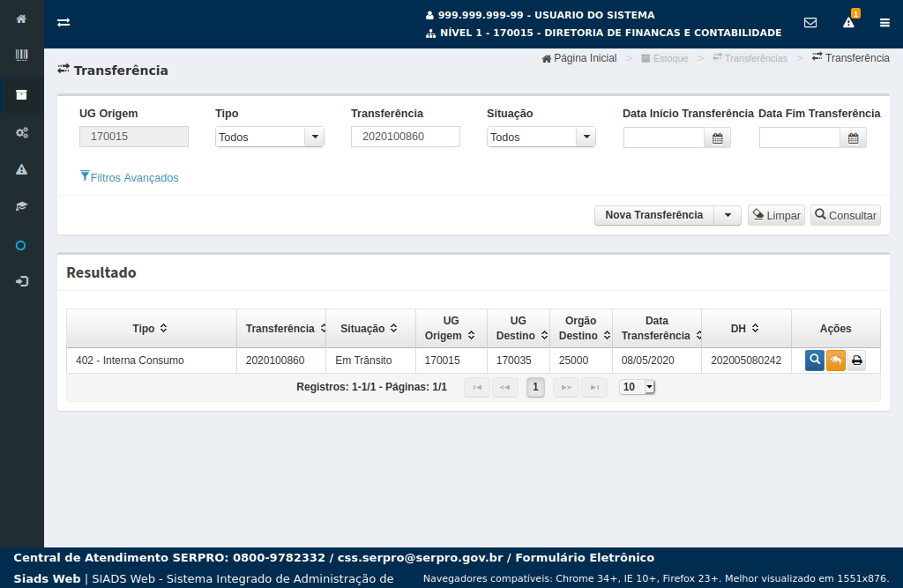This screenshot has height=588, width=903.
Task: Select the archive box sidebar icon
Action: click(21, 95)
